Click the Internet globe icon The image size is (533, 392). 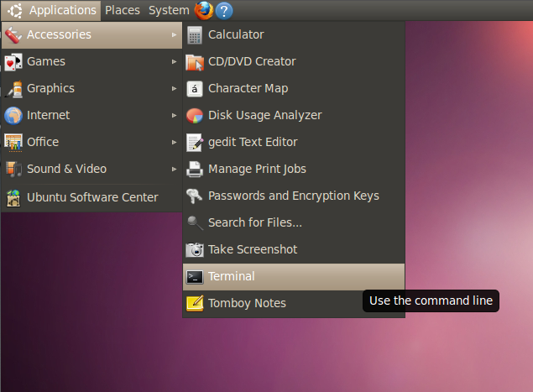point(13,116)
